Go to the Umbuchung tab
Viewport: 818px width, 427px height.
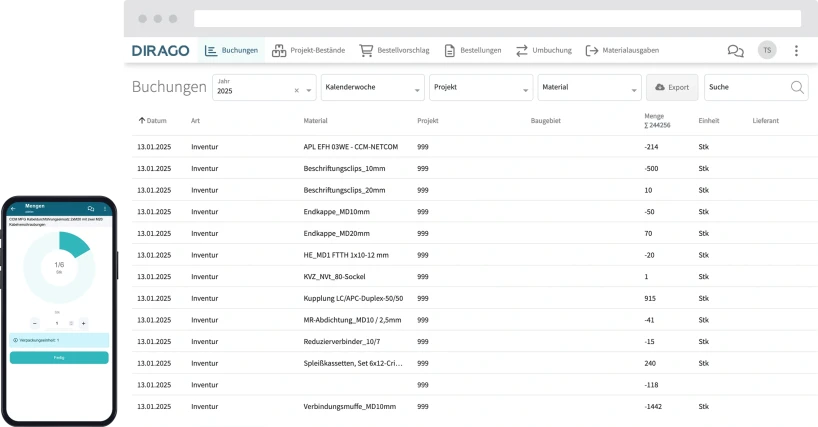[545, 50]
